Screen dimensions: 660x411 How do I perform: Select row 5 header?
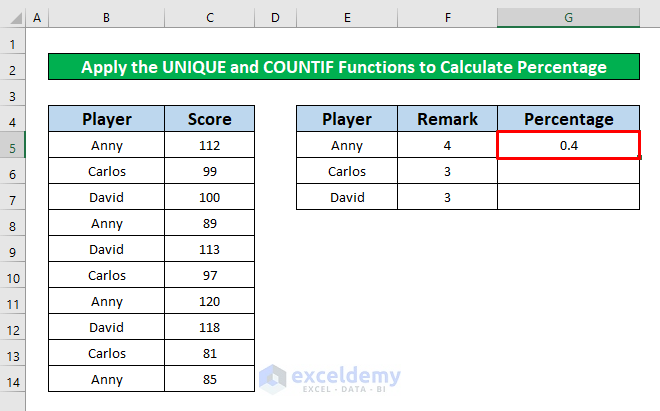[13, 145]
